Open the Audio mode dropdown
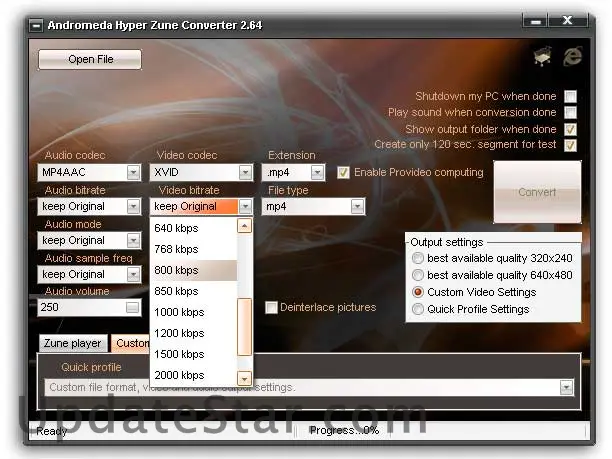Screen dimensions: 612x459 133,240
